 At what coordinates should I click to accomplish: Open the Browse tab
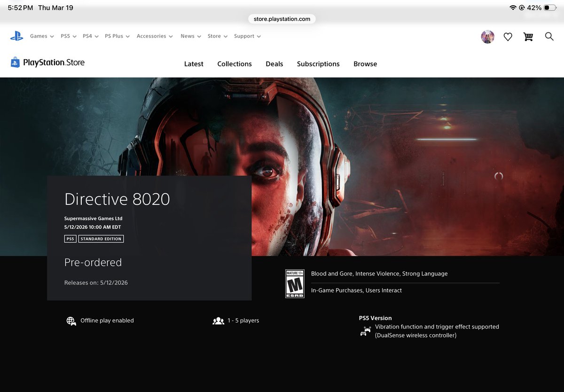(365, 64)
